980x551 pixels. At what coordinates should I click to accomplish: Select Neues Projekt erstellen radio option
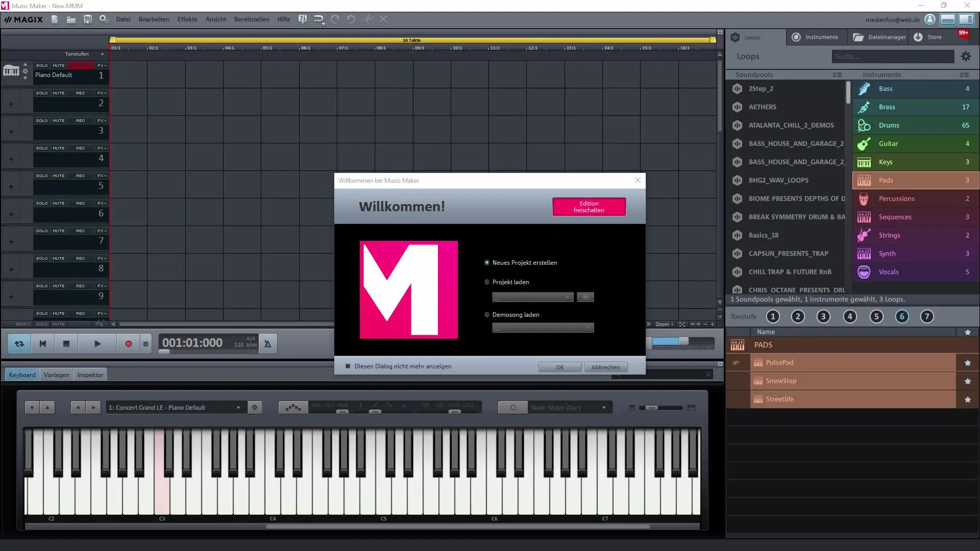click(x=487, y=263)
